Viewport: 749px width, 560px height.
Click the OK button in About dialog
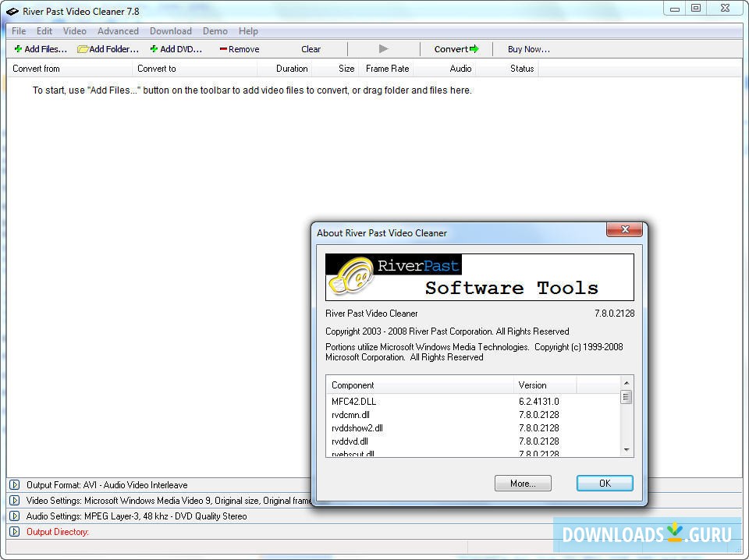(605, 484)
